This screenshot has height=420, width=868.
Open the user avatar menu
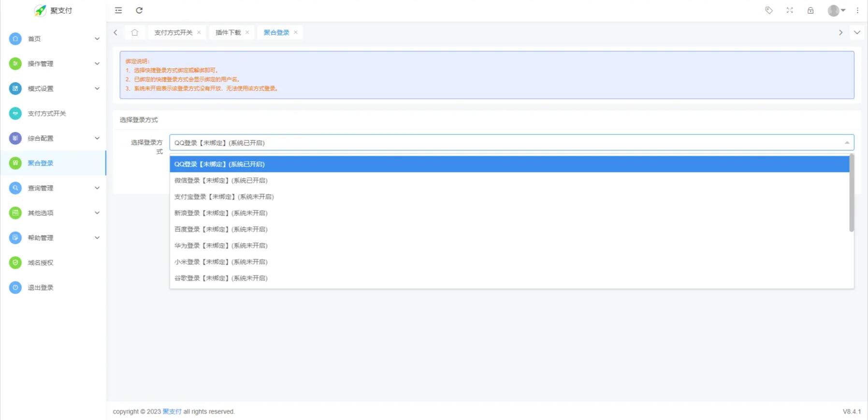coord(836,10)
